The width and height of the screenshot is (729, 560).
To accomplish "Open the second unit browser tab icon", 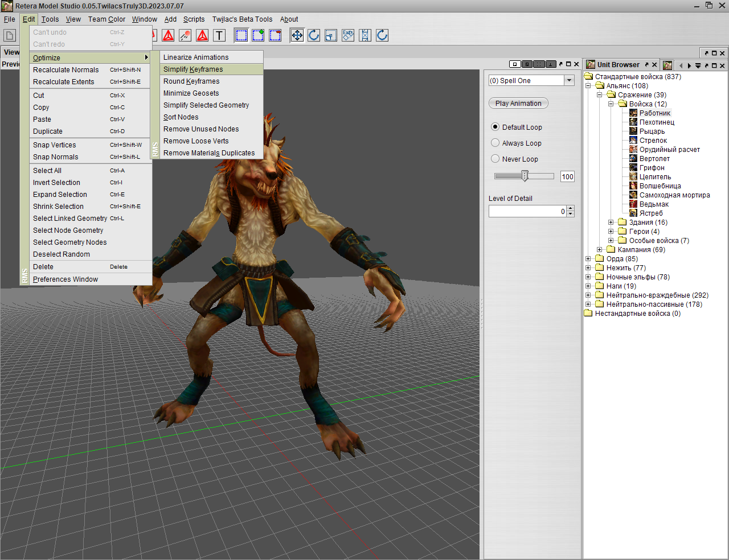I will click(667, 65).
